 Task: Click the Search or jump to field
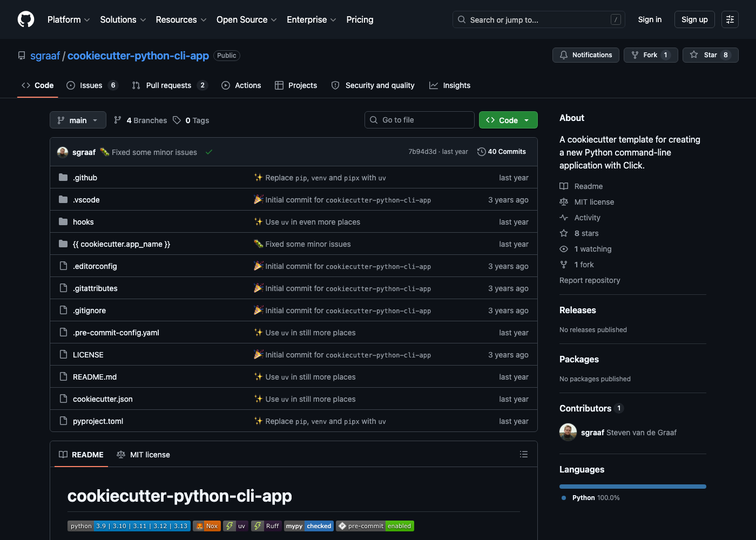click(x=539, y=19)
